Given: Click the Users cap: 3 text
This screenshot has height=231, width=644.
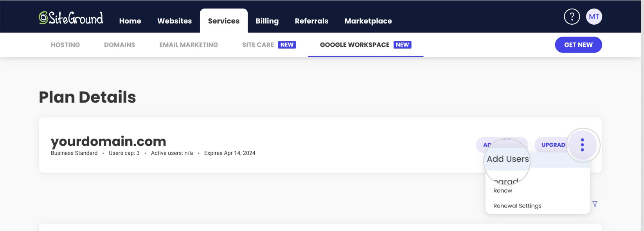Looking at the screenshot, I should tap(124, 153).
